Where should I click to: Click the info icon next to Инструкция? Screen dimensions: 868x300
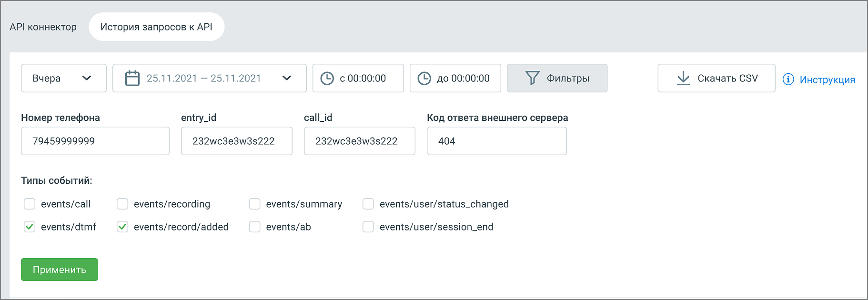(x=788, y=79)
